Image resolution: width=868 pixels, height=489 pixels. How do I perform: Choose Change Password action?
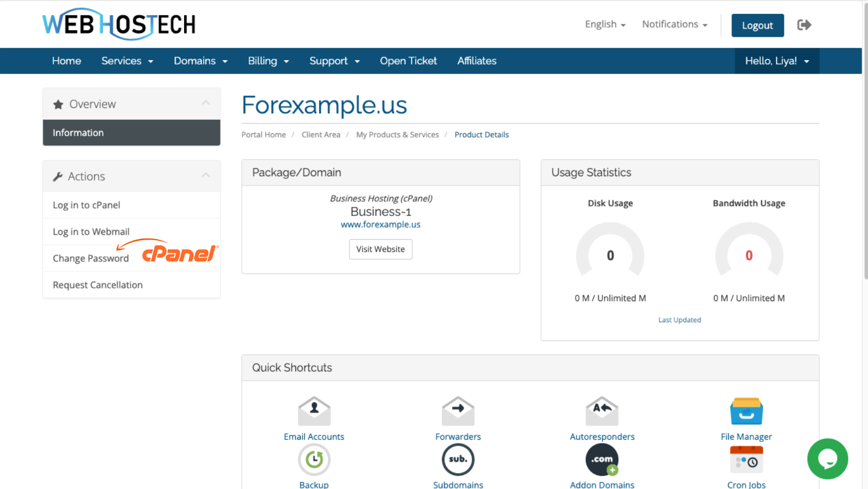[x=131, y=258]
